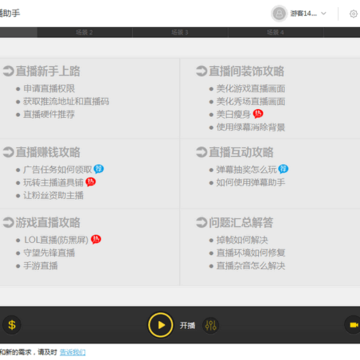Image resolution: width=360 pixels, height=360 pixels.
Task: Click the arrow icon beside 直播互动攻略
Action: 201,152
